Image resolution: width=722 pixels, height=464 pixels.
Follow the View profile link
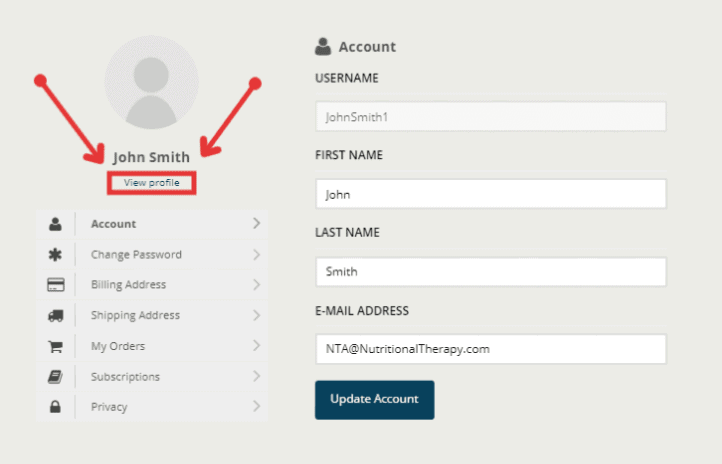point(151,183)
